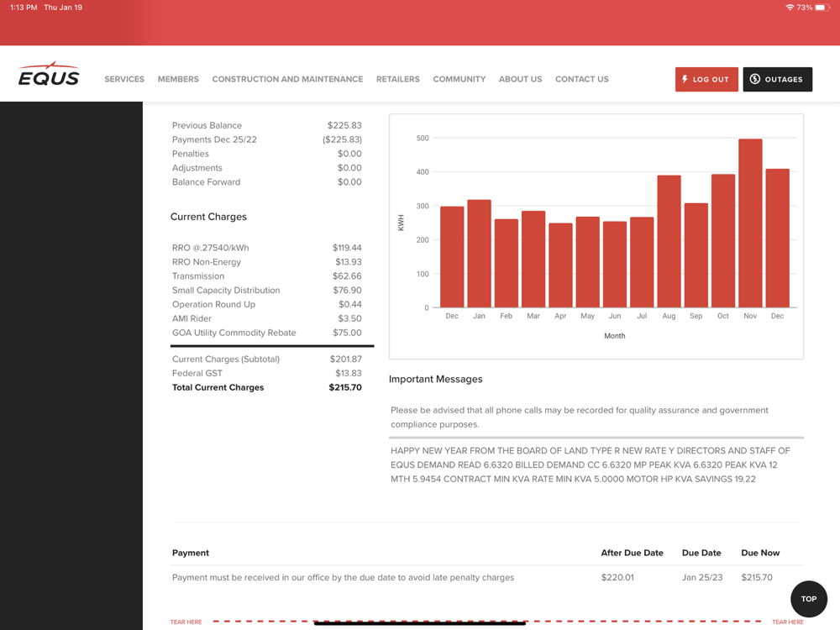Select the 'Transmission' charge line
This screenshot has width=840, height=630.
tap(198, 276)
